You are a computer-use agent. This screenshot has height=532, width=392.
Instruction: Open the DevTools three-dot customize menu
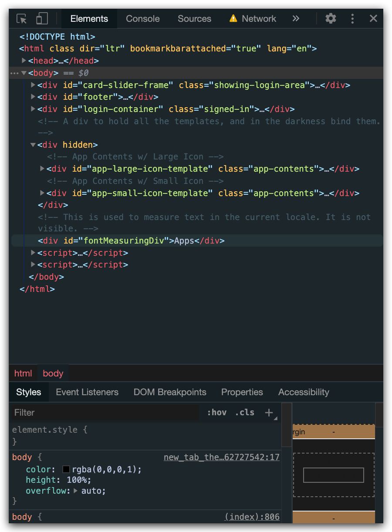click(352, 18)
